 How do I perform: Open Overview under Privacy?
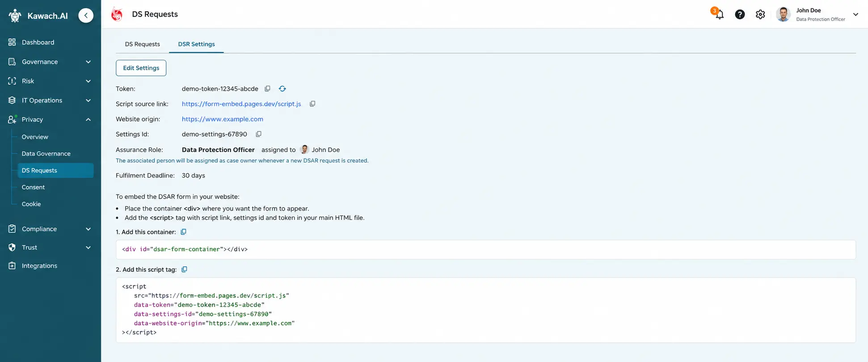click(x=35, y=137)
